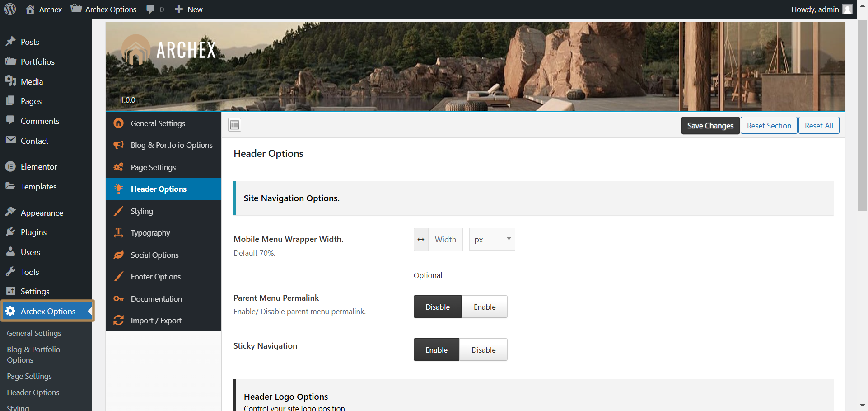The image size is (868, 411).
Task: Click the Import / Export refresh icon
Action: point(118,320)
